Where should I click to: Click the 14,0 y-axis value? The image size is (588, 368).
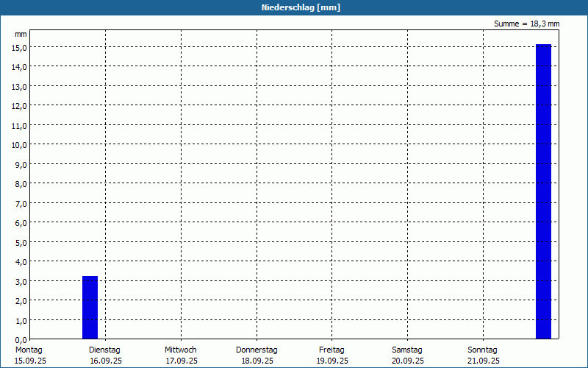point(19,67)
